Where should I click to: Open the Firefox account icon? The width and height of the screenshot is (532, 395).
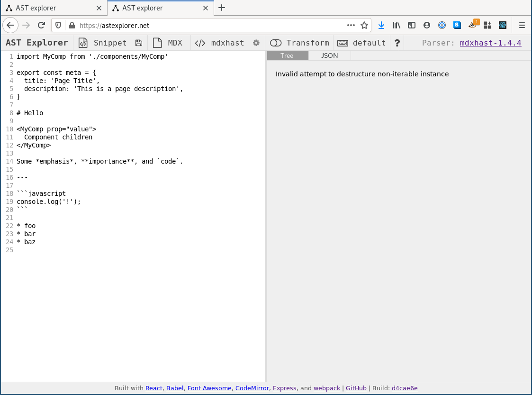tap(427, 26)
